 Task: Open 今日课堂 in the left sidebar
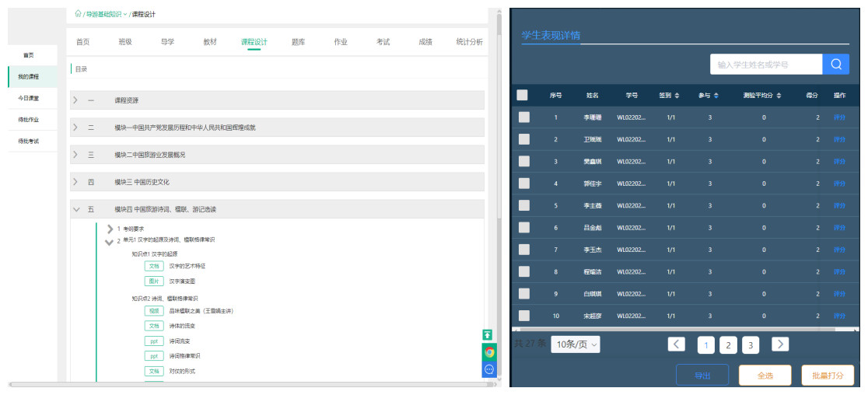click(29, 98)
